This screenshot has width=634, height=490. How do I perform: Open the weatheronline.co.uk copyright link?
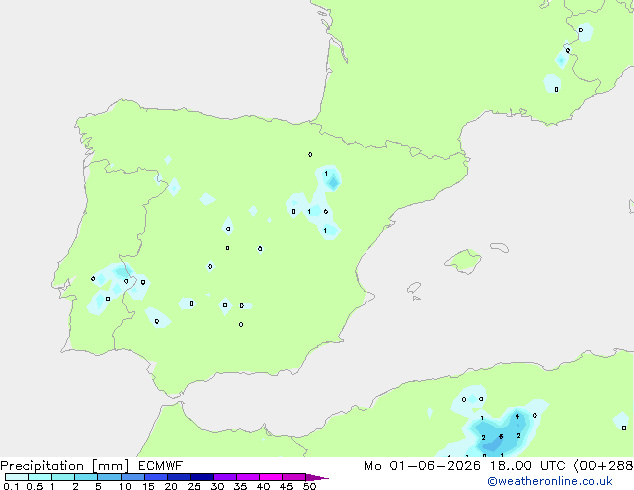550,481
